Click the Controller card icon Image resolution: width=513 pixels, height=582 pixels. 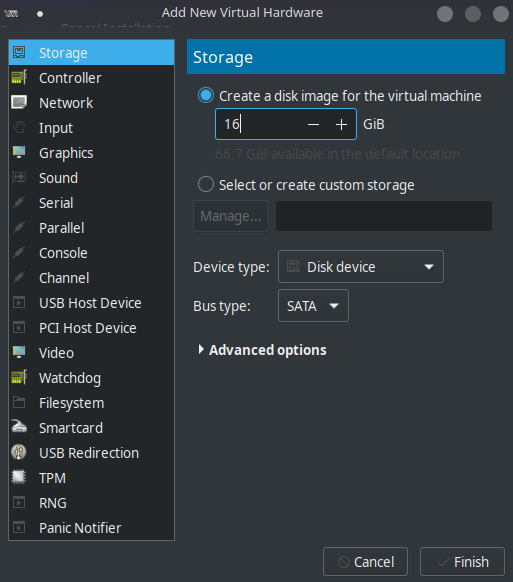coord(19,78)
